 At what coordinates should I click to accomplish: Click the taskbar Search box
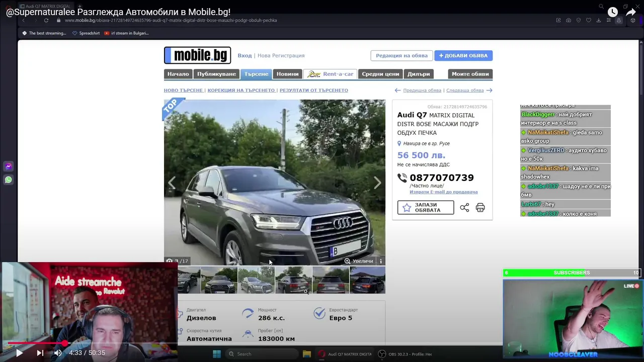coord(262,354)
